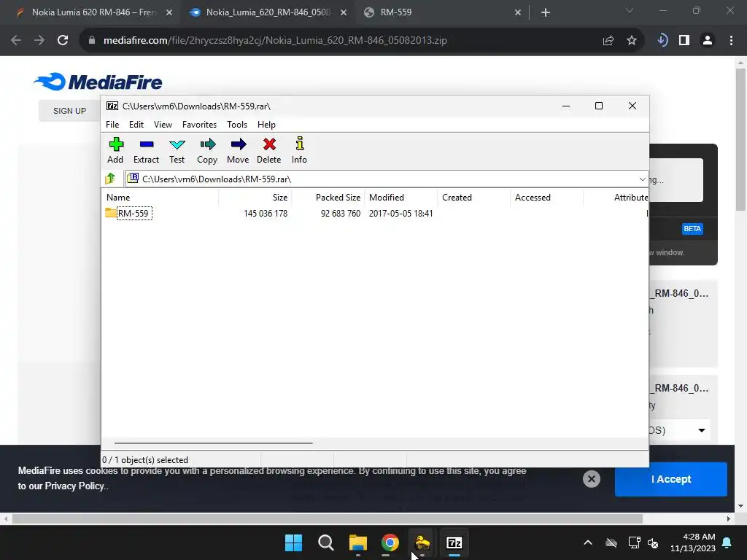Open the Windows Start menu

click(293, 542)
